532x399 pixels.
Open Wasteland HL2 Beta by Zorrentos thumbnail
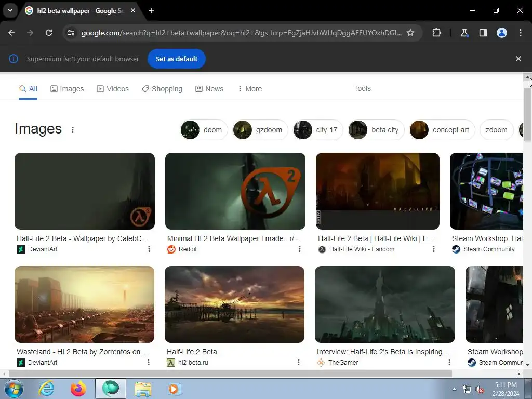click(x=85, y=304)
